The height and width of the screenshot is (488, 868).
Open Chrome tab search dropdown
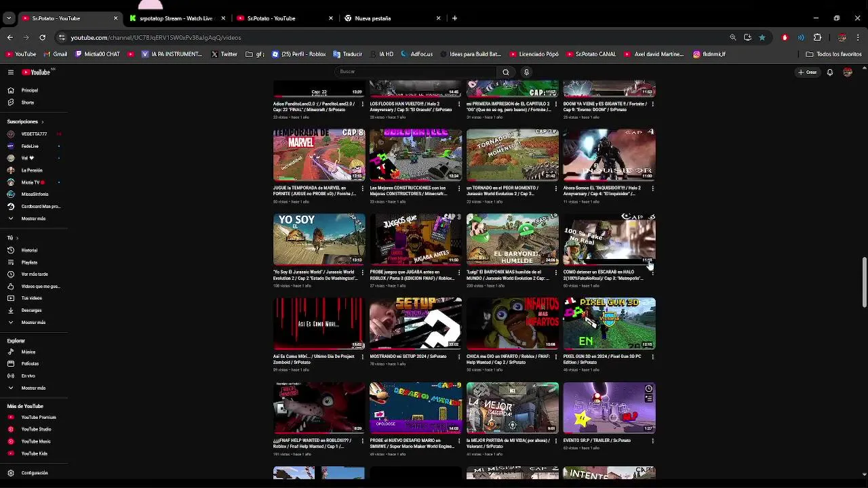(x=9, y=18)
